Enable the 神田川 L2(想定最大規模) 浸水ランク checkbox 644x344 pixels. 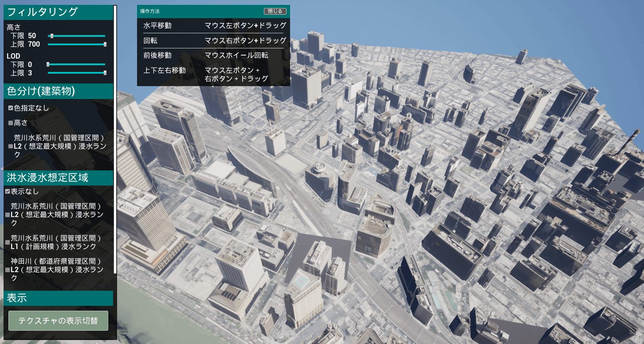[7, 269]
